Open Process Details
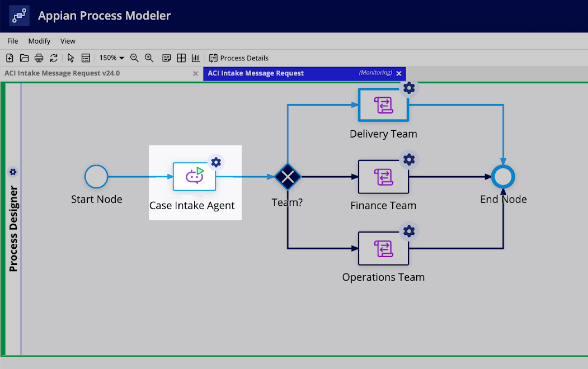Screen dimensions: 588x369 239,58
